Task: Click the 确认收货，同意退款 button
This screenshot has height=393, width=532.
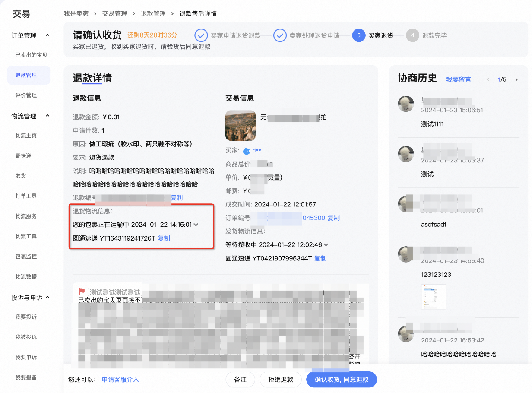Action: pos(341,380)
